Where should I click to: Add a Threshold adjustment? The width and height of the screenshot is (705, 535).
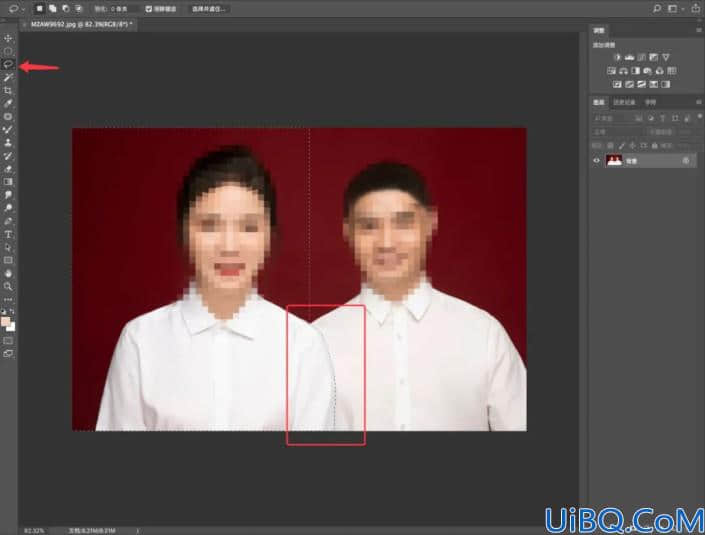pyautogui.click(x=642, y=84)
